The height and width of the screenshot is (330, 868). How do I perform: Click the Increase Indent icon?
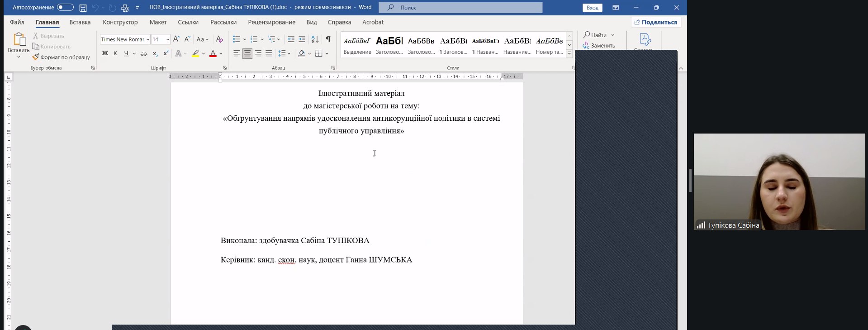coord(302,39)
